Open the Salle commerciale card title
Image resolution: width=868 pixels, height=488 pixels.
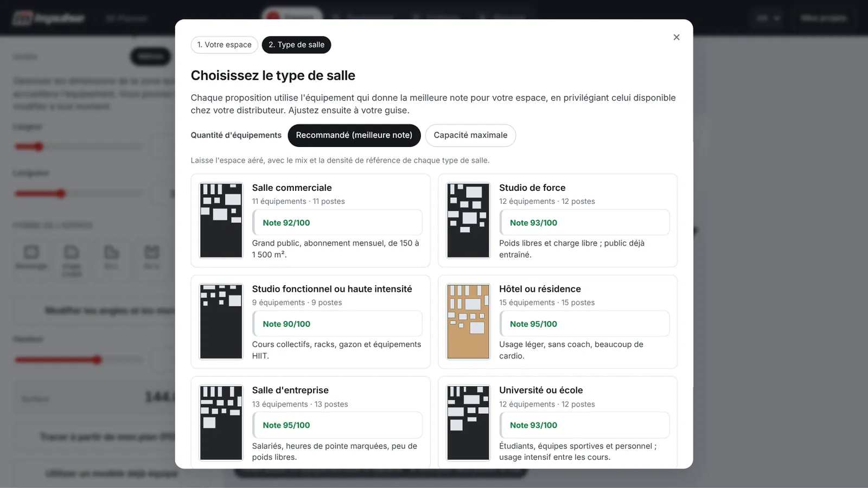292,188
